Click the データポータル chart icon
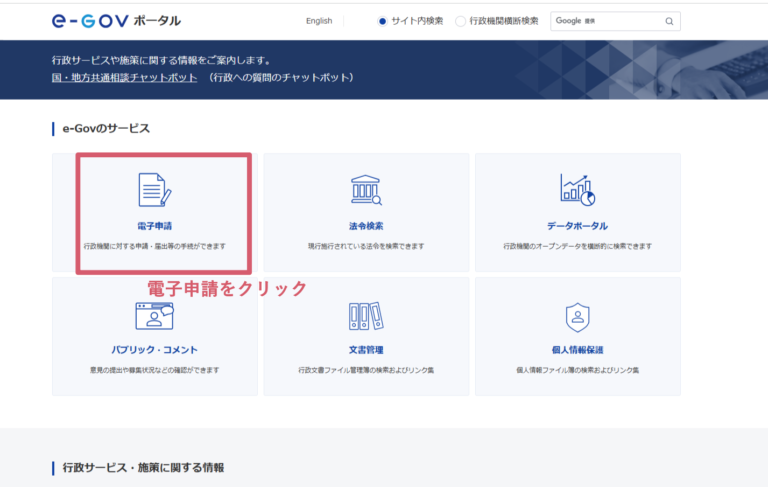 click(x=577, y=190)
